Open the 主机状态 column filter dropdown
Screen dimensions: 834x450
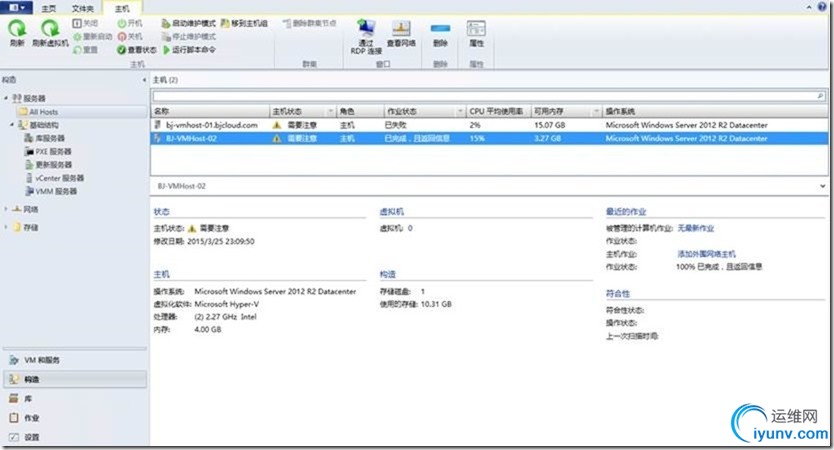coord(330,111)
